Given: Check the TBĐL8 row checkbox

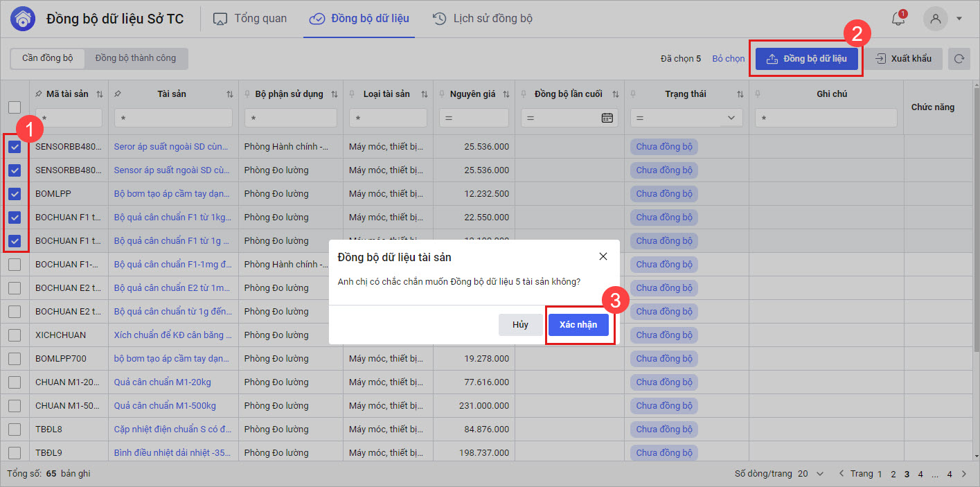Looking at the screenshot, I should pyautogui.click(x=15, y=430).
